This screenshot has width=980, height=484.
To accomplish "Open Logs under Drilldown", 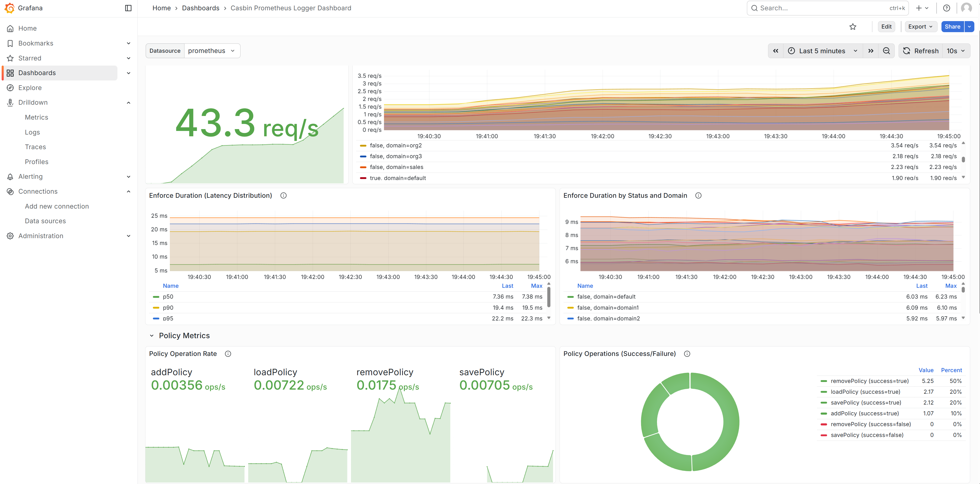I will [32, 132].
